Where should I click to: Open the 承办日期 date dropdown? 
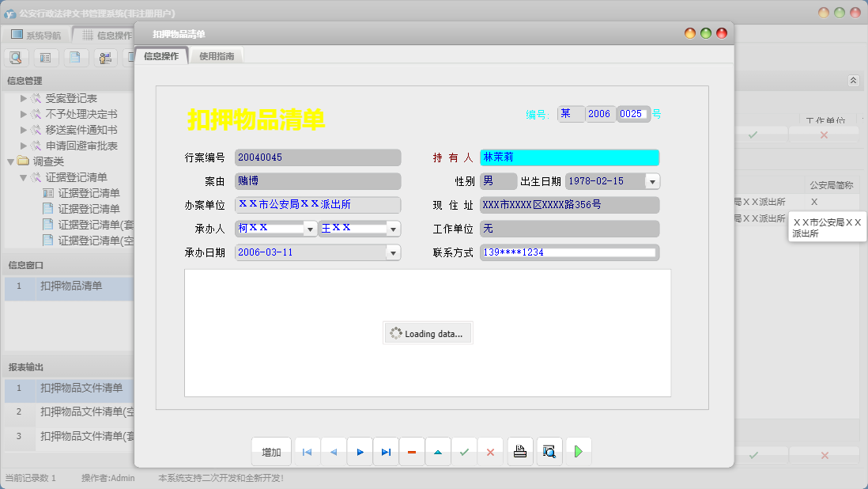393,252
